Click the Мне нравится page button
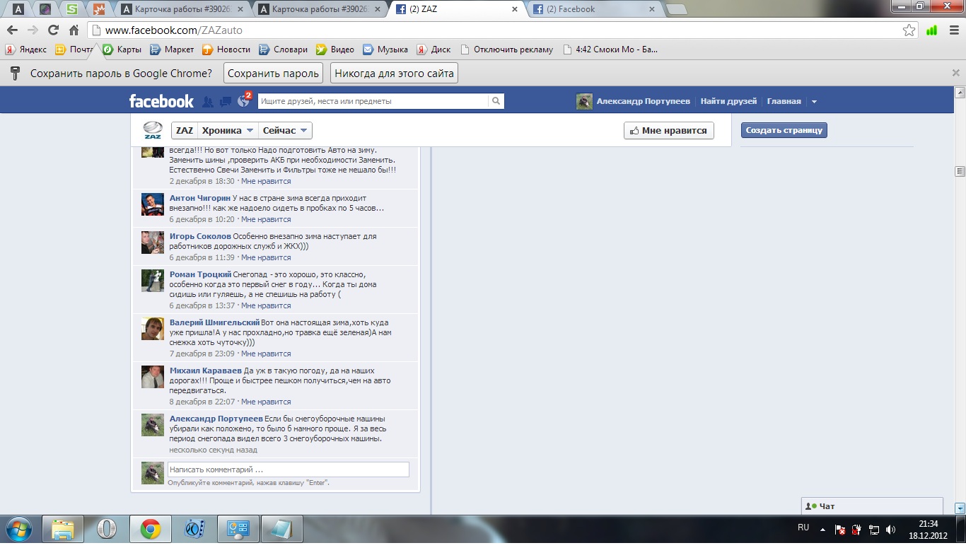Viewport: 966px width, 560px height. (x=669, y=130)
